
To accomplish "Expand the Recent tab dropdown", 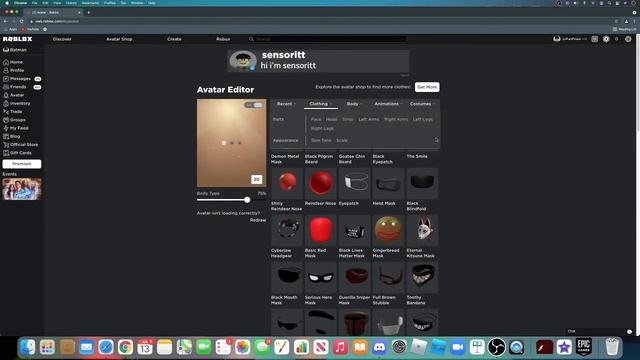I will click(x=287, y=104).
